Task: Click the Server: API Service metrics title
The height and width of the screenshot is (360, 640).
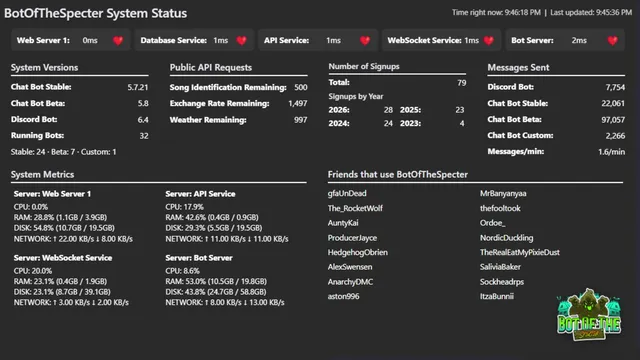Action: pyautogui.click(x=200, y=194)
